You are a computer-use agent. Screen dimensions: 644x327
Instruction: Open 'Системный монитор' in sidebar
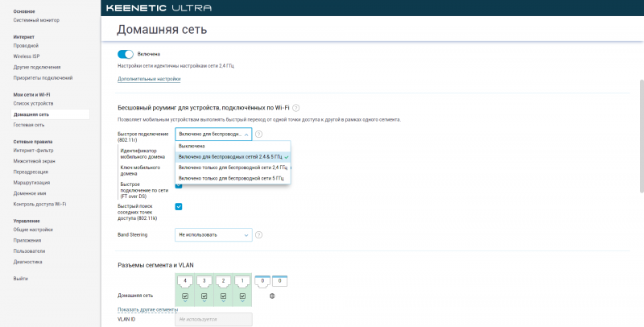(x=36, y=20)
